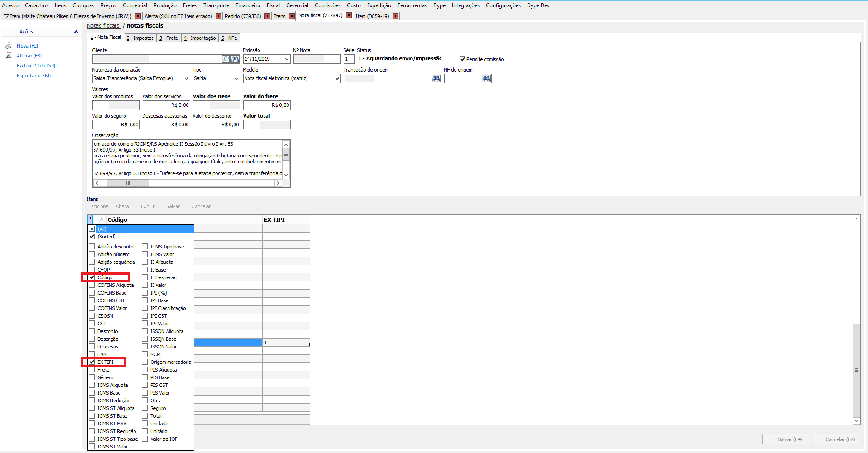Viewport: 868px width, 453px height.
Task: Open the Emissão date dropdown
Action: (x=287, y=59)
